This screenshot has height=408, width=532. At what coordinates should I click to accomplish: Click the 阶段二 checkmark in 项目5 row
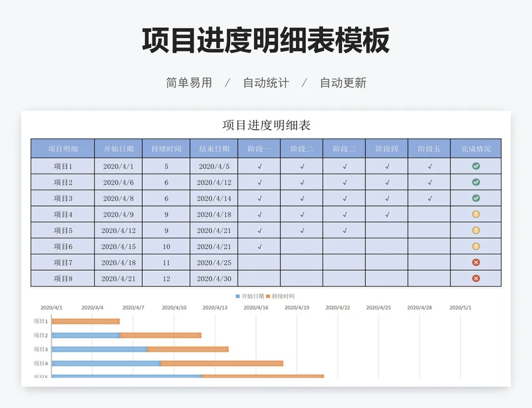(x=302, y=230)
